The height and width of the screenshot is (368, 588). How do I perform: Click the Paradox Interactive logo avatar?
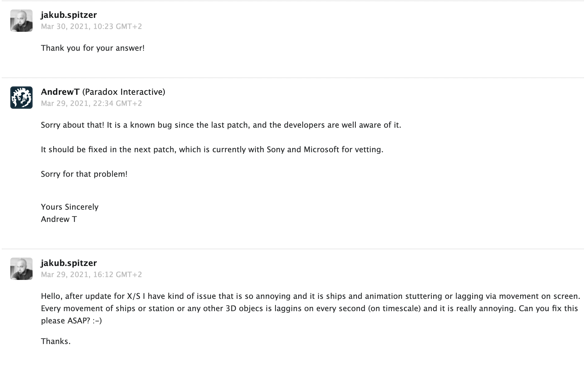point(21,98)
